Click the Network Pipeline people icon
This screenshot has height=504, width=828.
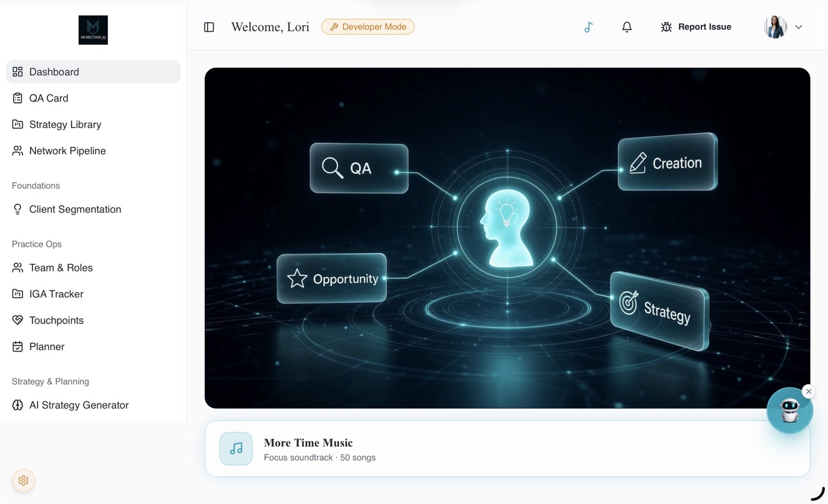[x=18, y=151]
